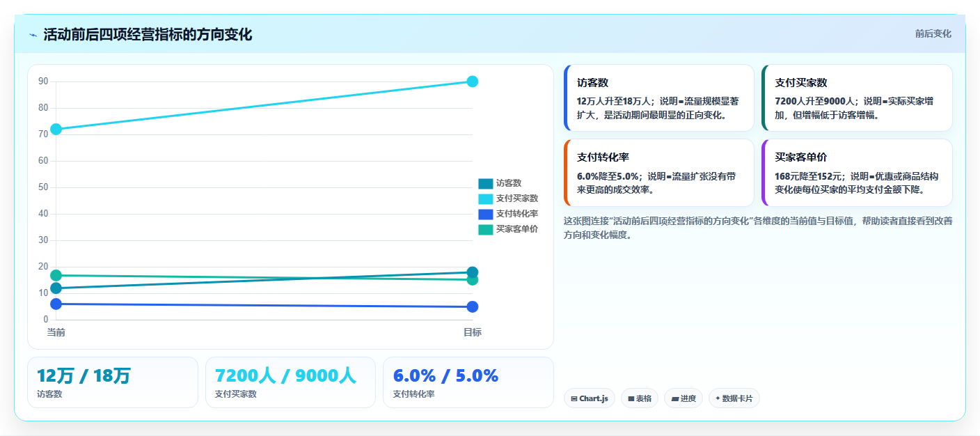Open the 支付买家数 insight card
Viewport: 980px width, 436px height.
[x=857, y=98]
